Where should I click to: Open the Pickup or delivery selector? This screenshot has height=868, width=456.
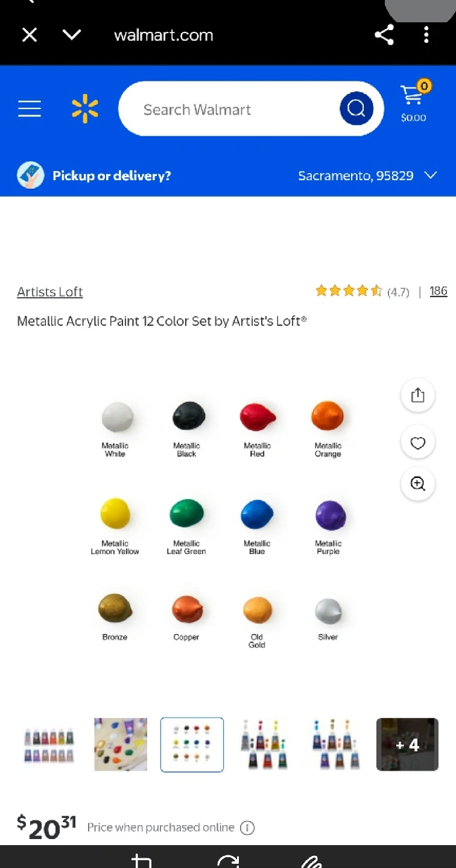click(x=94, y=176)
